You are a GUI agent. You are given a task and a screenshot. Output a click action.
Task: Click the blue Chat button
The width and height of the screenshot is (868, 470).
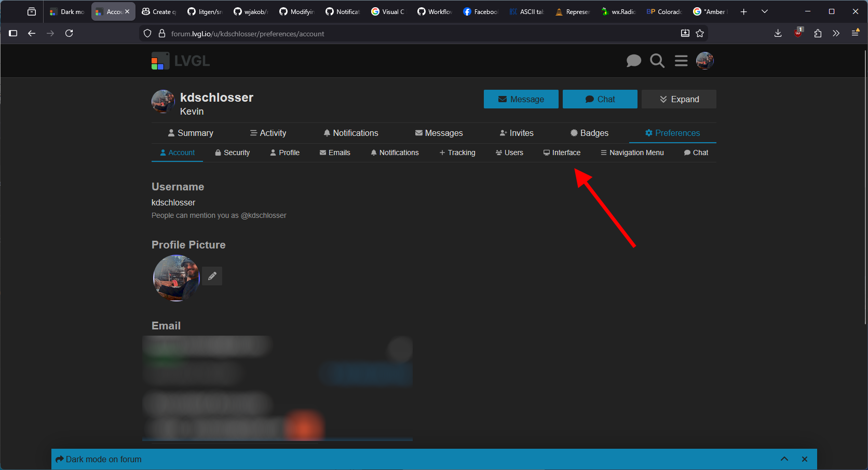click(x=600, y=99)
